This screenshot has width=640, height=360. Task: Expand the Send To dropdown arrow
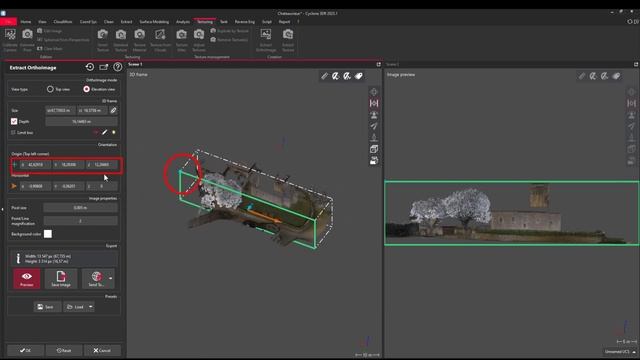pyautogui.click(x=111, y=278)
